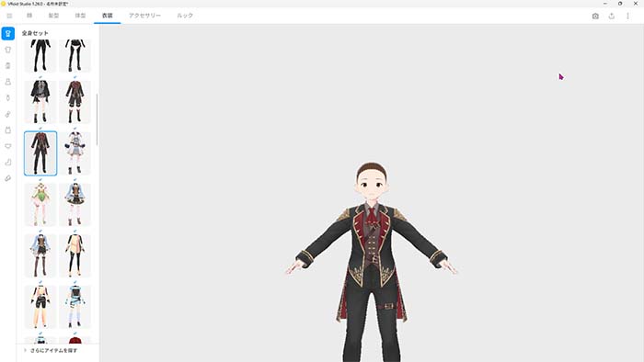644x362 pixels.
Task: Open the three-dot more options menu
Action: pyautogui.click(x=627, y=16)
